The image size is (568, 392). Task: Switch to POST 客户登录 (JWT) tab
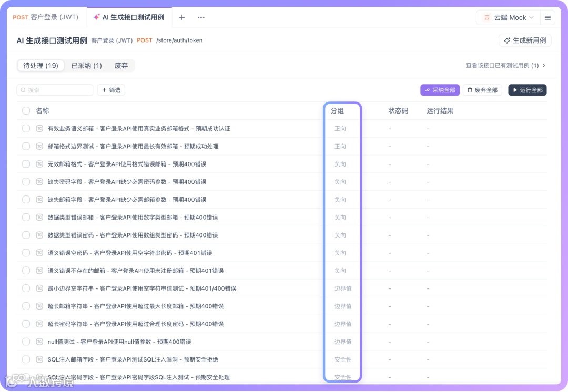pos(46,17)
